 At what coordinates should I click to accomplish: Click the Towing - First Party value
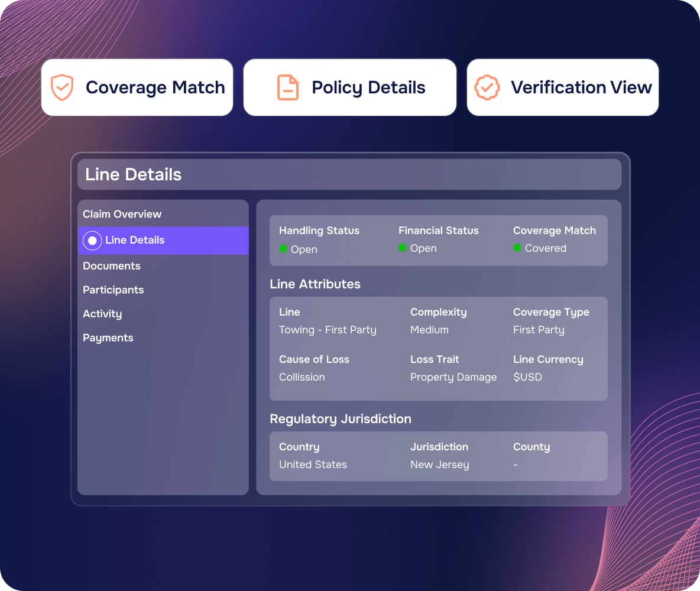328,330
